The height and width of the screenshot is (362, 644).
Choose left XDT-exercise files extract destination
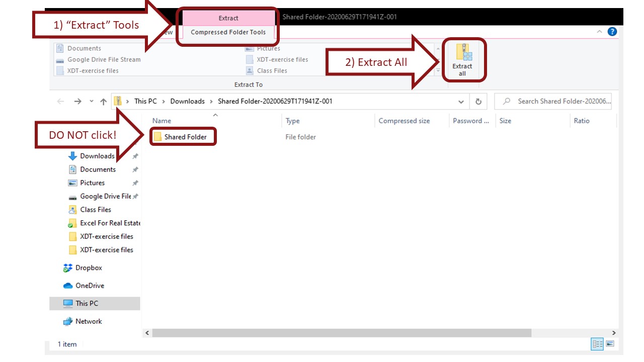point(88,71)
